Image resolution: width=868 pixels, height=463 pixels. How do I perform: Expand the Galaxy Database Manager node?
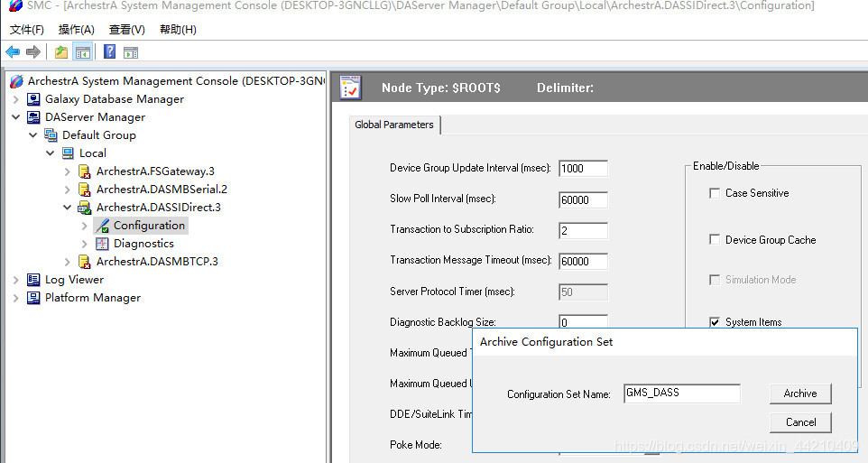click(x=16, y=99)
